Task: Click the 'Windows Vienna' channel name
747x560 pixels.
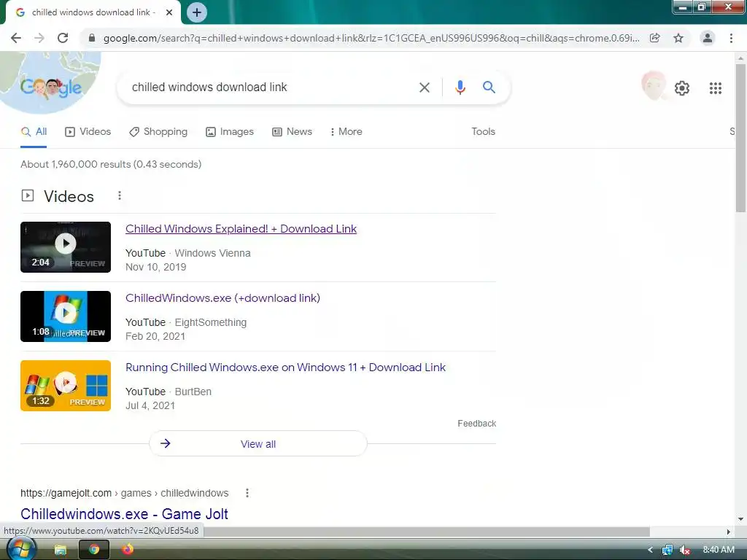Action: [212, 253]
